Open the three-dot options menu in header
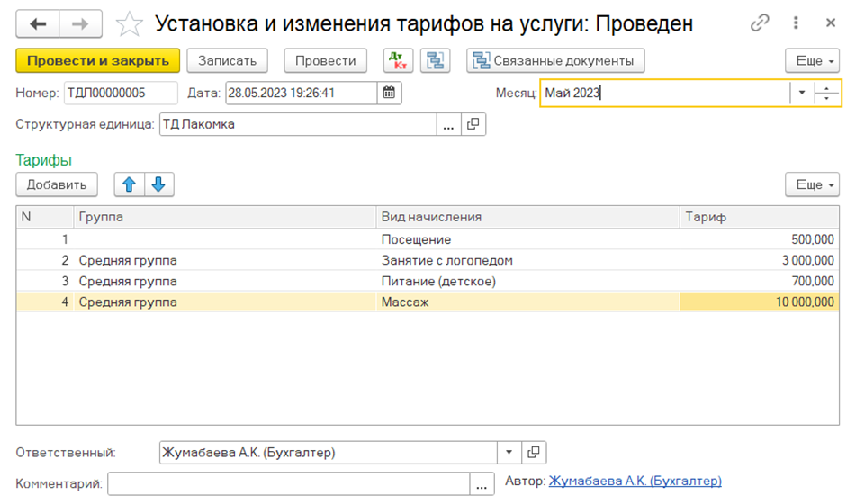This screenshot has height=504, width=847. pyautogui.click(x=796, y=23)
